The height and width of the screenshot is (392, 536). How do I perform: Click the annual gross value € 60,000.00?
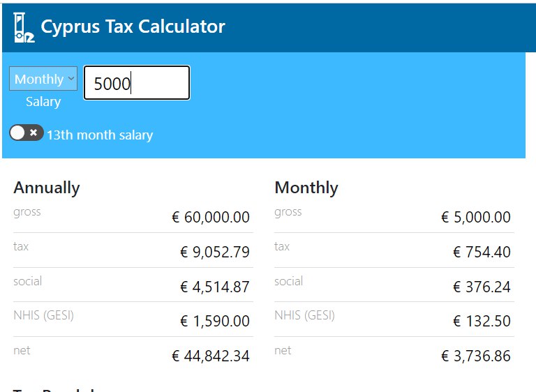click(211, 218)
